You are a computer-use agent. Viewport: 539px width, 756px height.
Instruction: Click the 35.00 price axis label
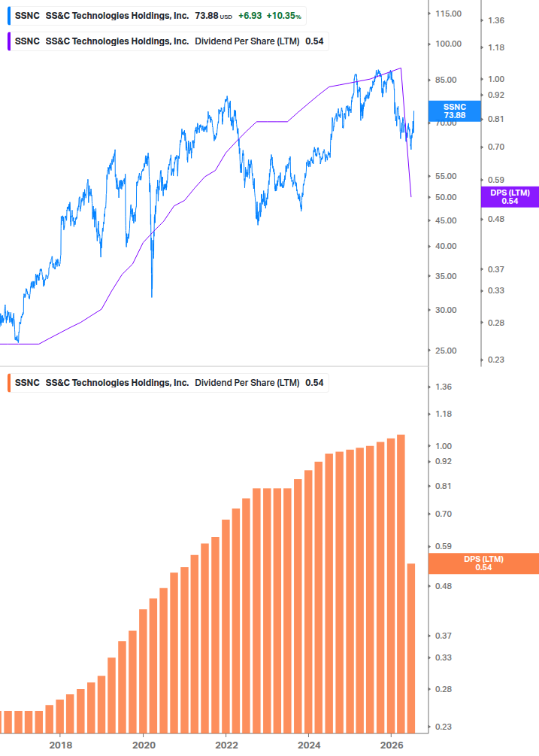click(x=446, y=276)
